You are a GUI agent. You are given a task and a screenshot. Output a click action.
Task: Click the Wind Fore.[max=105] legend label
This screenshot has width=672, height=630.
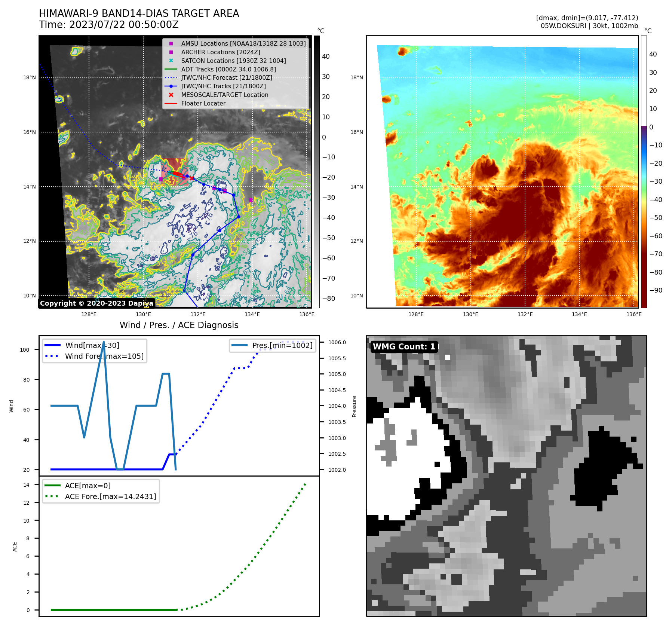(104, 356)
